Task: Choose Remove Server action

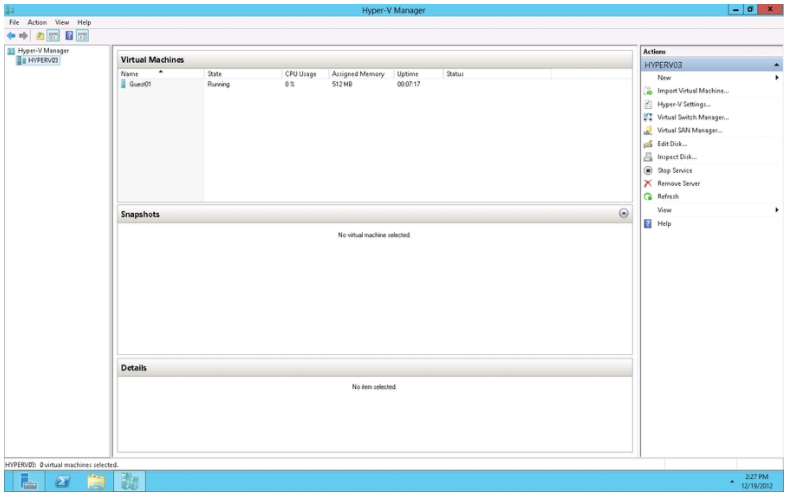Action: (x=678, y=183)
